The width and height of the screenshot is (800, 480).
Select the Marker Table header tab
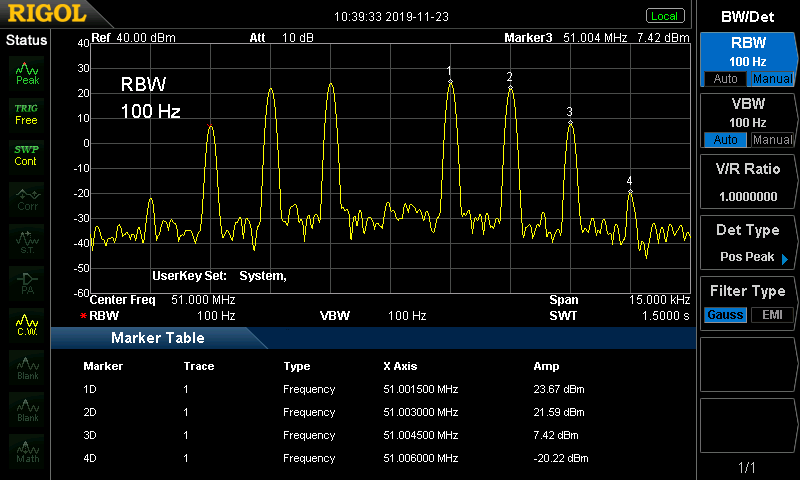[x=157, y=338]
